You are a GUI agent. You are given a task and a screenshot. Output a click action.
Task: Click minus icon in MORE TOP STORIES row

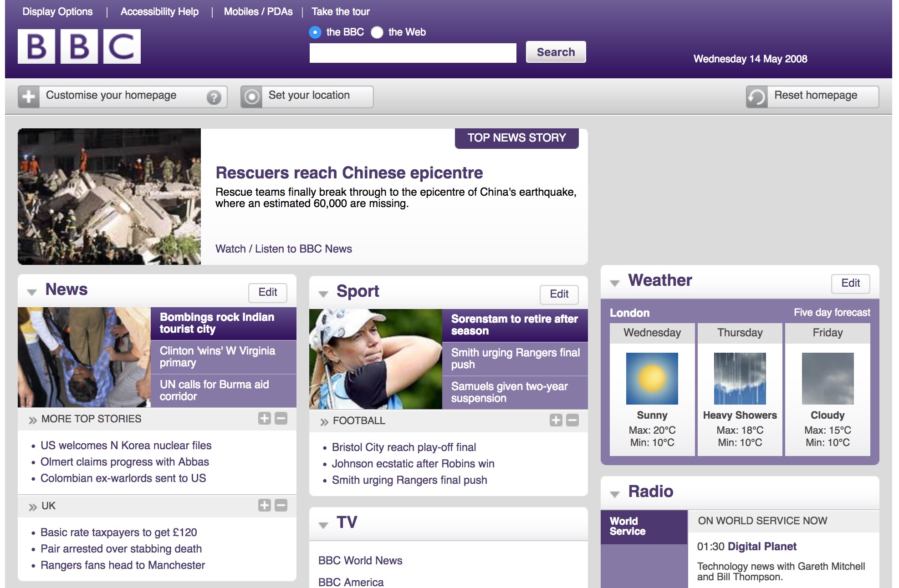pos(281,418)
